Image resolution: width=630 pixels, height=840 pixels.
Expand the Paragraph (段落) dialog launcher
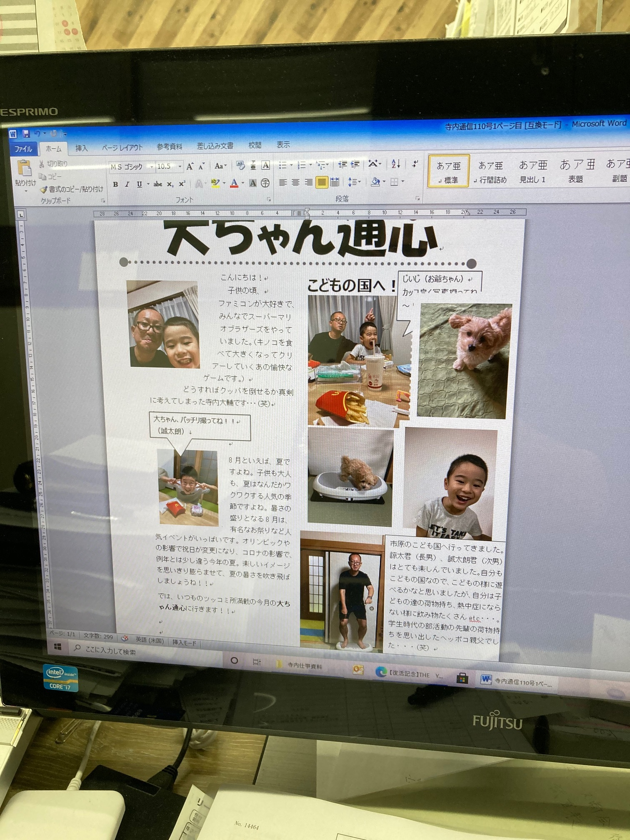pyautogui.click(x=417, y=199)
